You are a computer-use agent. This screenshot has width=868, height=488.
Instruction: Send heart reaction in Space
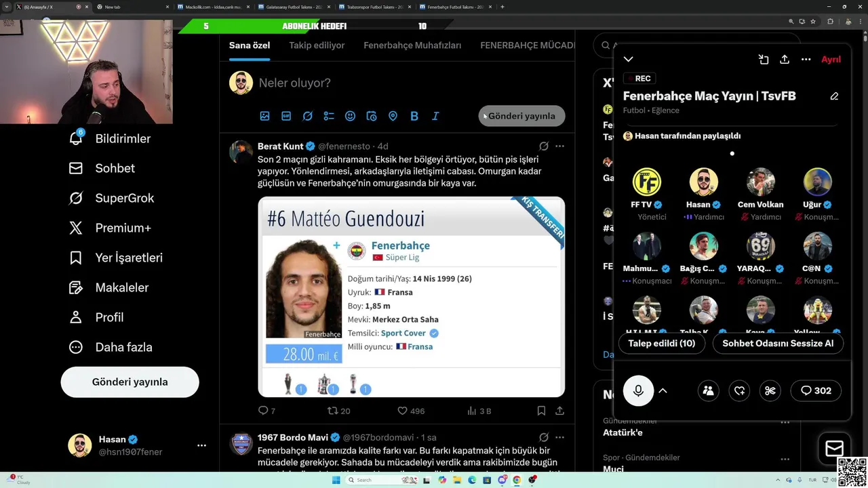coord(739,390)
